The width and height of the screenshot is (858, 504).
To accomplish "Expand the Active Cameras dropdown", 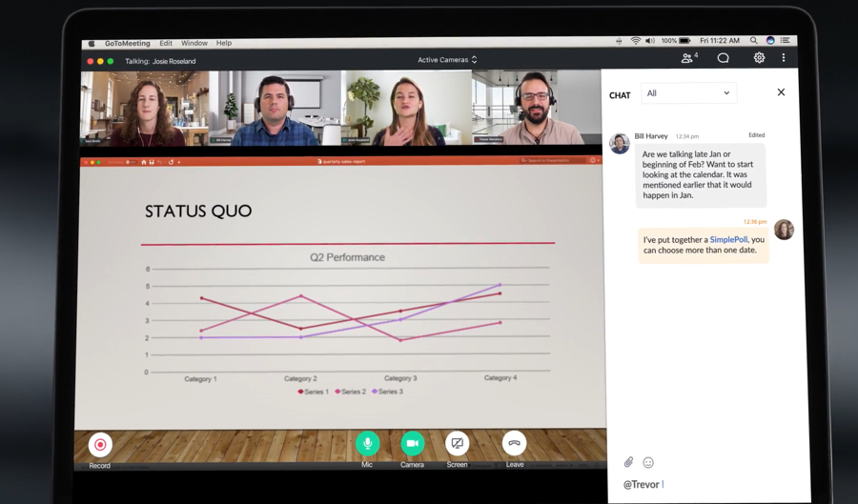I will point(447,60).
